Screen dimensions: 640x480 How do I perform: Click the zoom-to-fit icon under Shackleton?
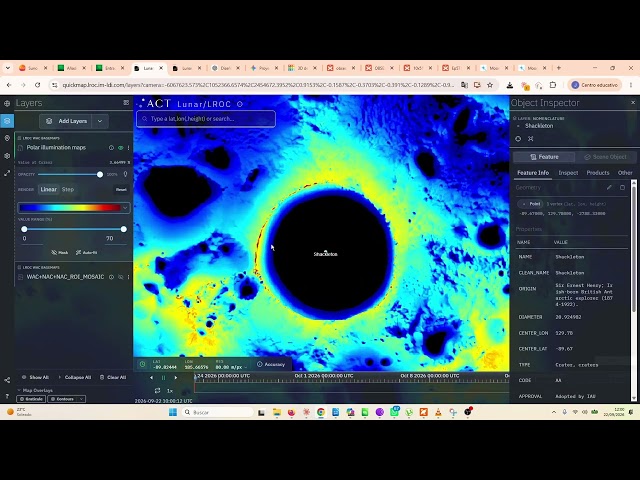(531, 139)
